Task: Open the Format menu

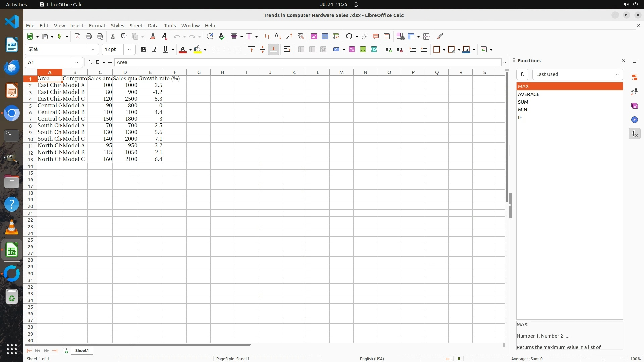Action: click(97, 25)
